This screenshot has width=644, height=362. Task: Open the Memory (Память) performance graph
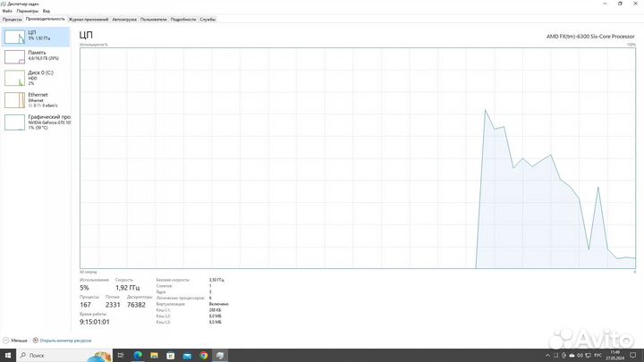point(36,56)
